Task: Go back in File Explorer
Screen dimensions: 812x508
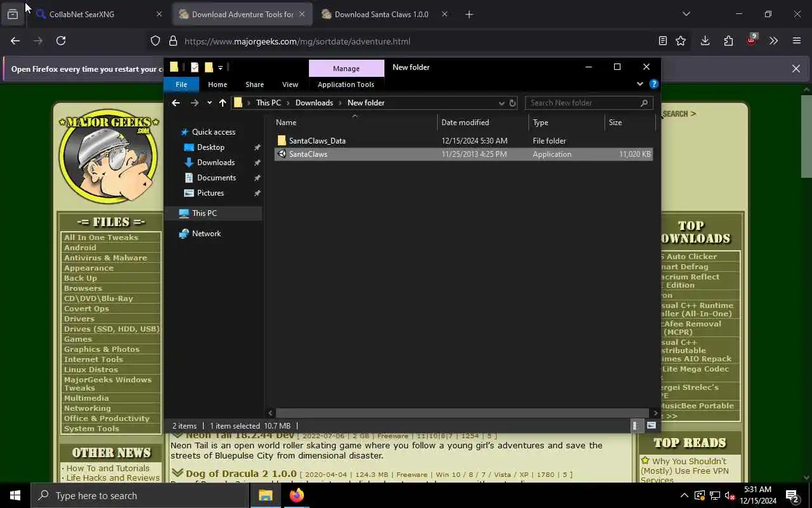Action: 176,103
